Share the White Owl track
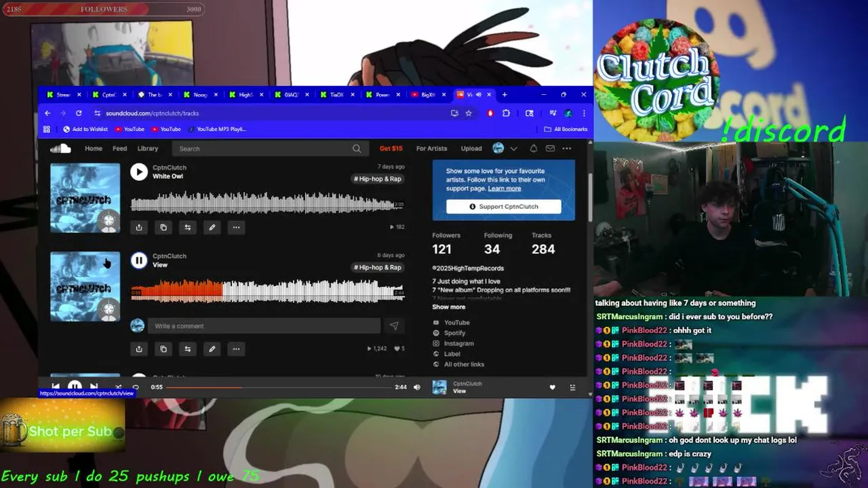This screenshot has height=488, width=868. pos(139,228)
